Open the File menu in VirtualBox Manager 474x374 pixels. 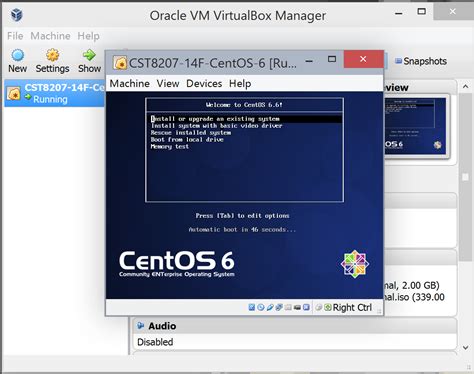coord(15,36)
